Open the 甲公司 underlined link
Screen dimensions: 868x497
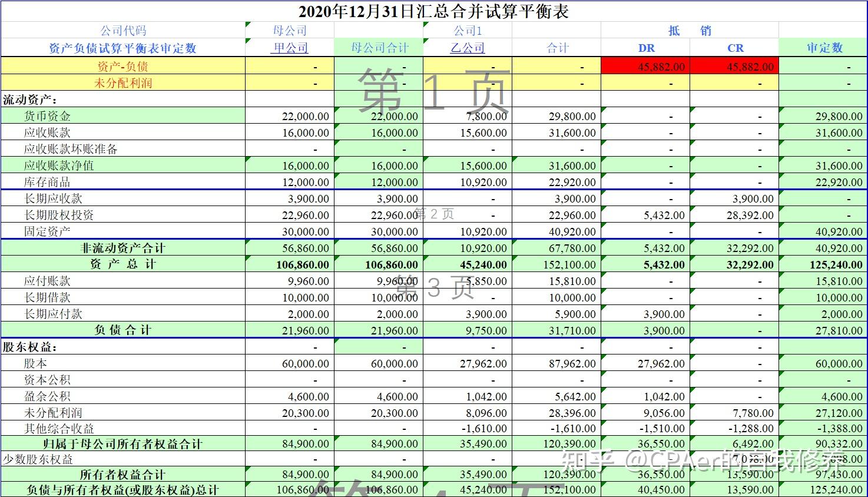click(x=290, y=48)
